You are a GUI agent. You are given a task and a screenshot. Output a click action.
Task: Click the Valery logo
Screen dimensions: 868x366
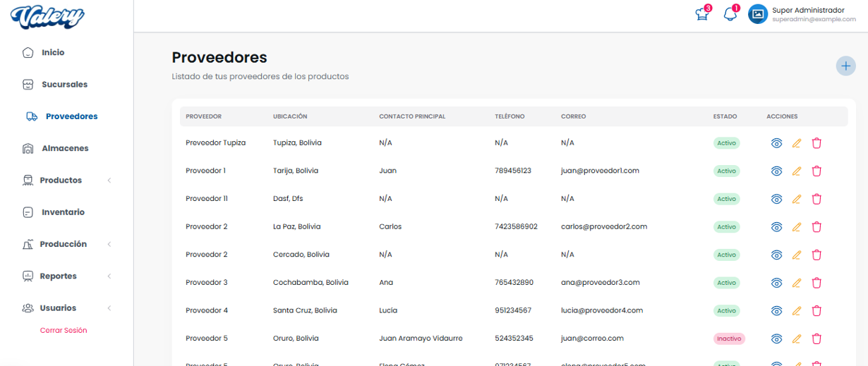pyautogui.click(x=47, y=16)
